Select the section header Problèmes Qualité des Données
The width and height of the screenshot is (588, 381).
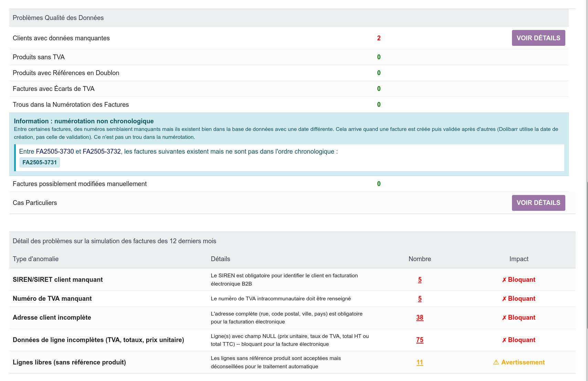click(58, 18)
